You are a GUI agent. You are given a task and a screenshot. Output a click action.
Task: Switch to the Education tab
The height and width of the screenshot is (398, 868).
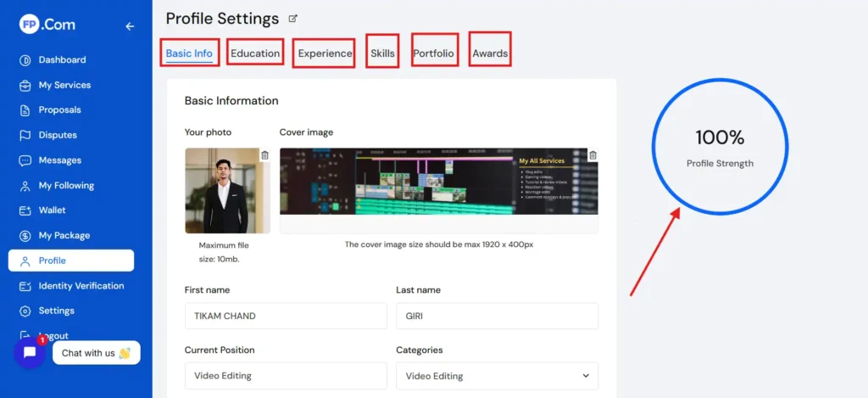point(255,53)
